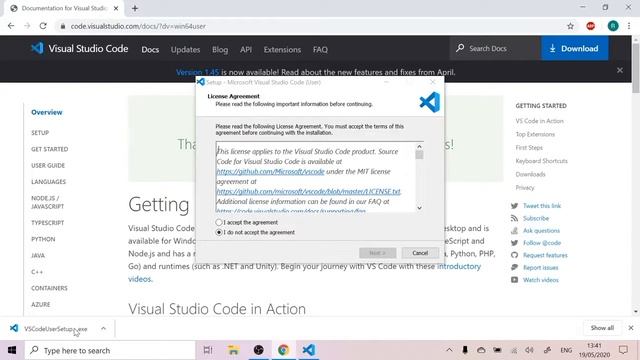The width and height of the screenshot is (640, 360).
Task: Expand PYTHON in the docs sidebar
Action: 43,239
